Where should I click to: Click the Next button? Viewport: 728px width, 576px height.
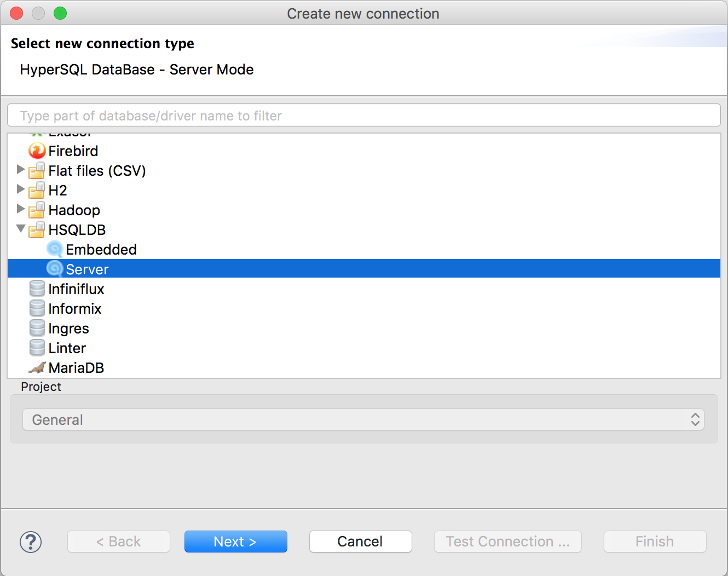click(x=235, y=542)
